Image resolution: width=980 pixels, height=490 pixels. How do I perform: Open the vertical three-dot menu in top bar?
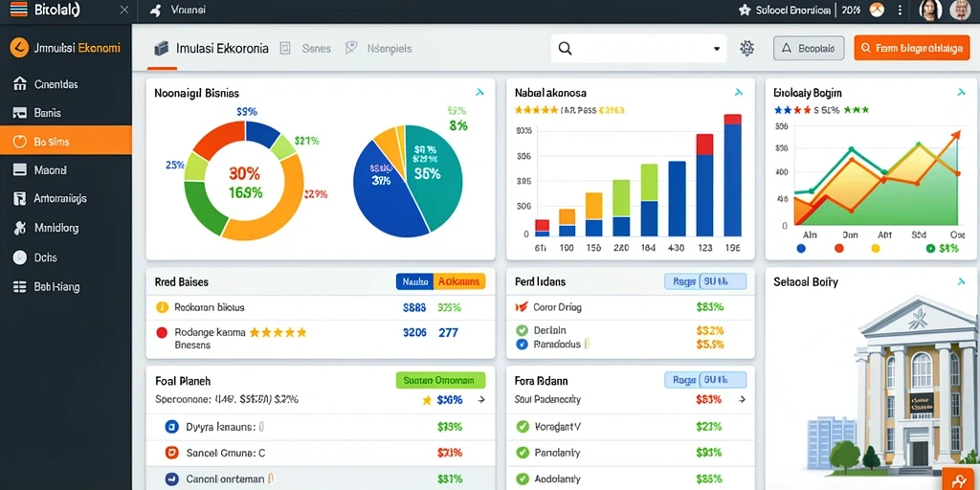pyautogui.click(x=900, y=10)
